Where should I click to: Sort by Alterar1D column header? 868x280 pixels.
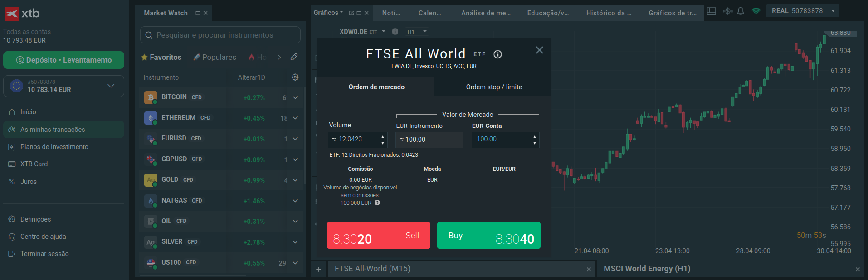(251, 77)
